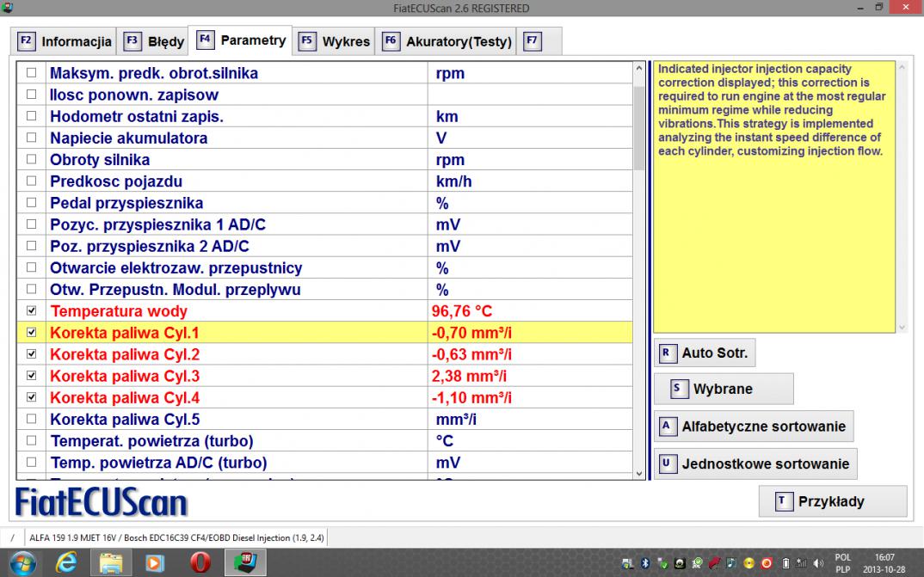Image resolution: width=924 pixels, height=577 pixels.
Task: Click the description panel scroll-up arrow
Action: coord(902,68)
